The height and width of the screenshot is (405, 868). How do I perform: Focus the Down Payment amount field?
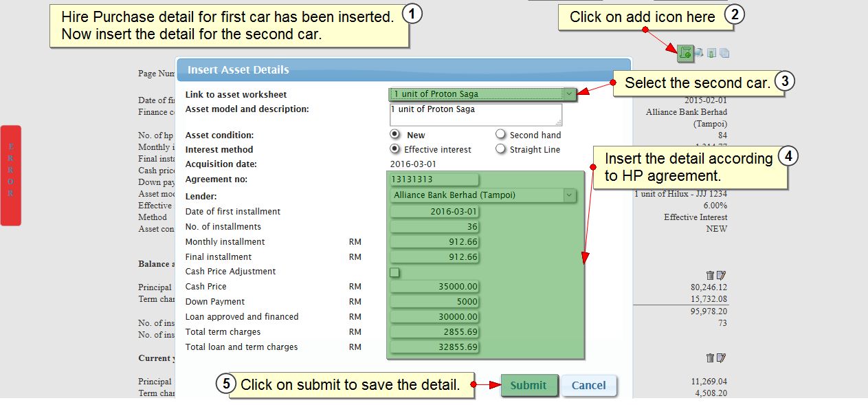434,302
